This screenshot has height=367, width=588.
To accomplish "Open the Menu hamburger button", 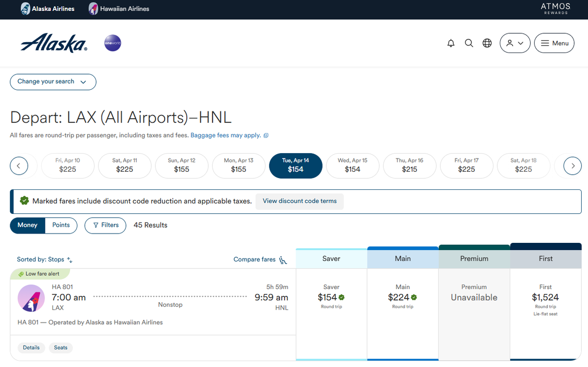I will [x=554, y=43].
